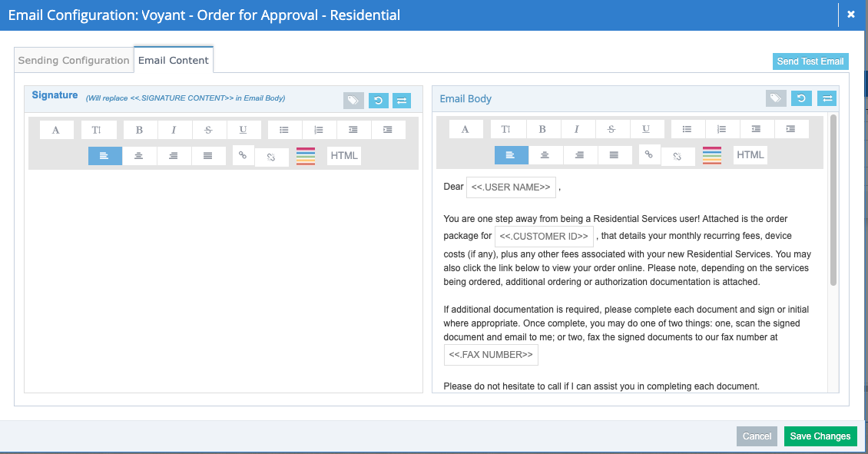Screen dimensions: 868x454
Task: Toggle underline in the Email Body toolbar
Action: [x=646, y=129]
